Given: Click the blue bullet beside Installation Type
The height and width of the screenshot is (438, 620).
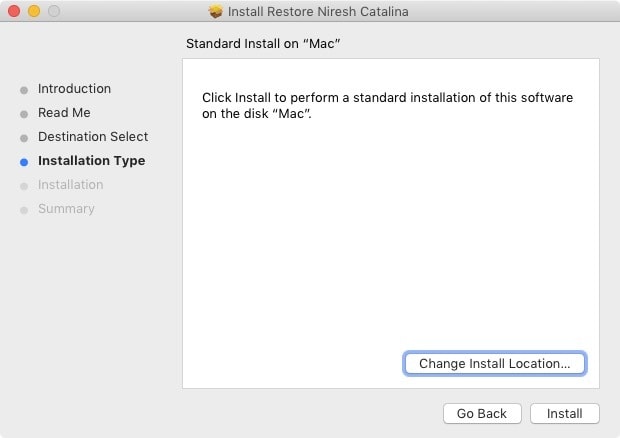Looking at the screenshot, I should [x=24, y=162].
